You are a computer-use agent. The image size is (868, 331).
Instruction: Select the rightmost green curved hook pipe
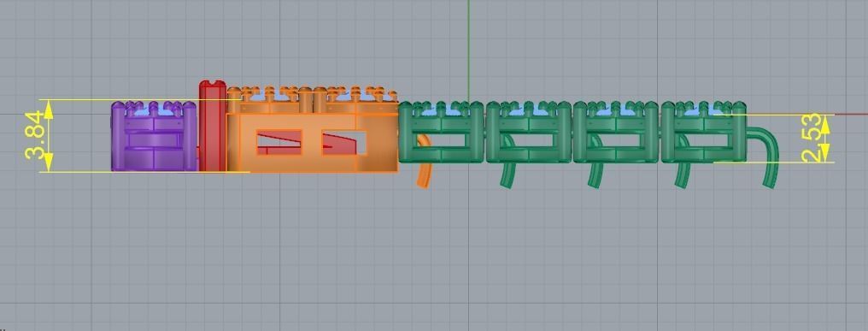tap(764, 157)
